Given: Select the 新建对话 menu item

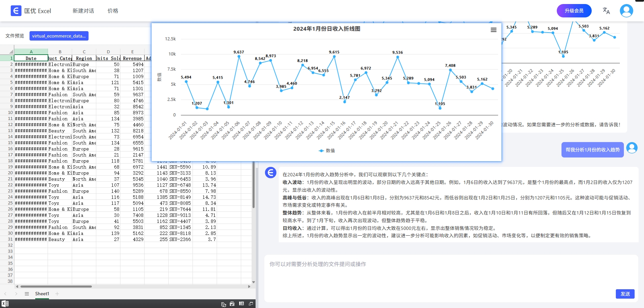Looking at the screenshot, I should (x=83, y=11).
